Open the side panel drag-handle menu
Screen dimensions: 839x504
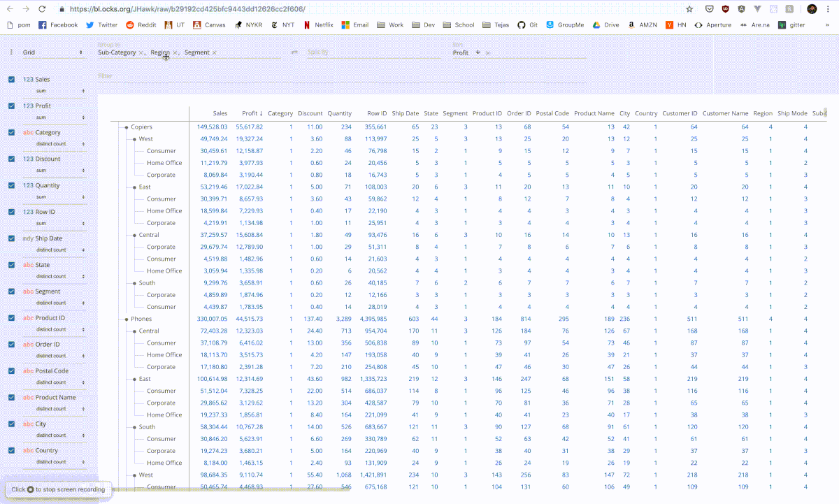(x=11, y=52)
